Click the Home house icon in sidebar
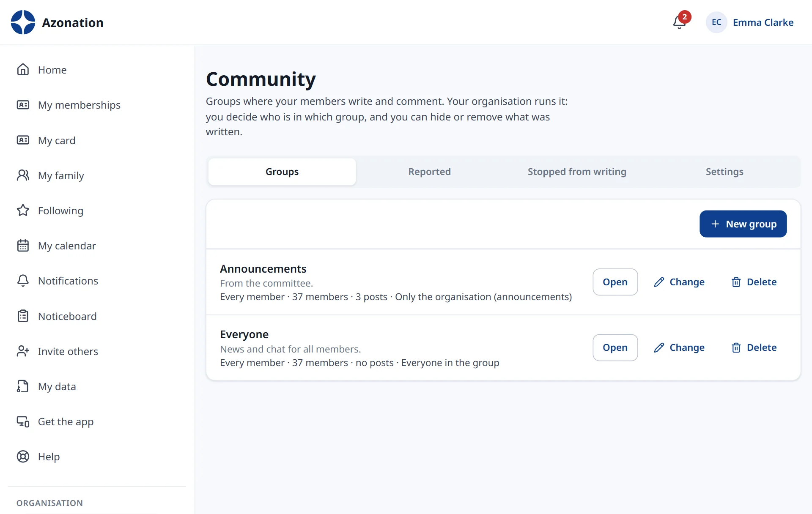The width and height of the screenshot is (812, 514). click(x=23, y=70)
